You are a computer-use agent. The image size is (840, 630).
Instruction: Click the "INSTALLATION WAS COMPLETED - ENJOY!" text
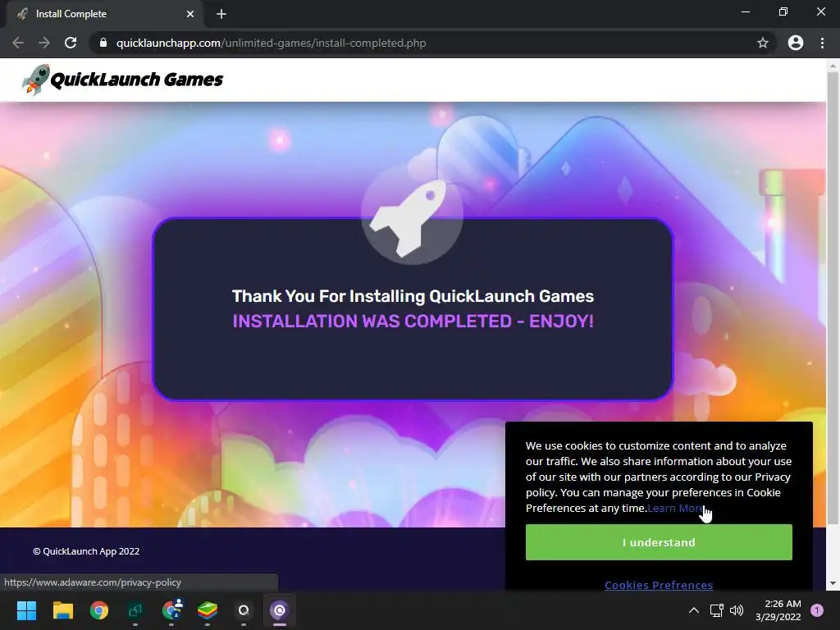413,321
